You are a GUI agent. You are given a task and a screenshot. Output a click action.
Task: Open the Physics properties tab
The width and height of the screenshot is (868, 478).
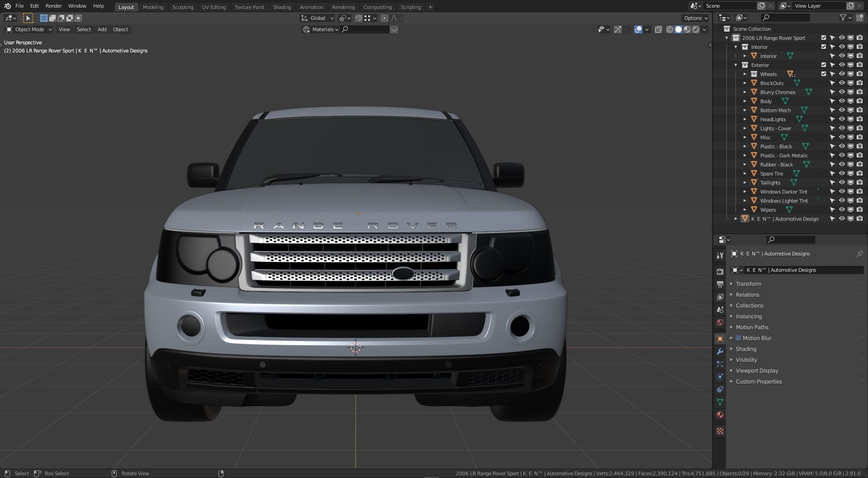point(720,377)
